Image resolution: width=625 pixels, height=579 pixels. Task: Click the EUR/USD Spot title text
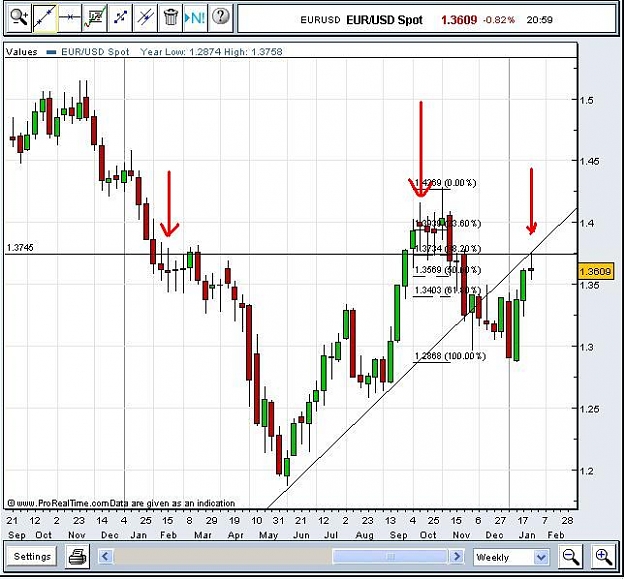pyautogui.click(x=384, y=20)
